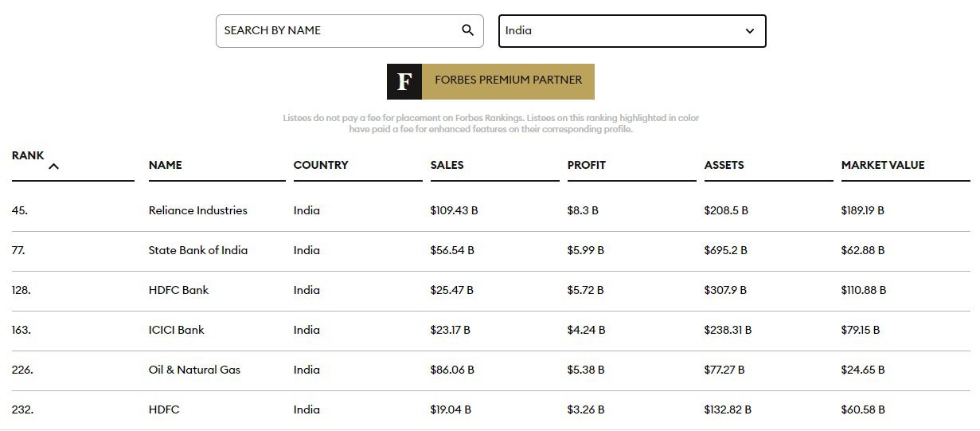Image resolution: width=980 pixels, height=431 pixels.
Task: Click the Forbes F logo icon
Action: click(x=404, y=81)
